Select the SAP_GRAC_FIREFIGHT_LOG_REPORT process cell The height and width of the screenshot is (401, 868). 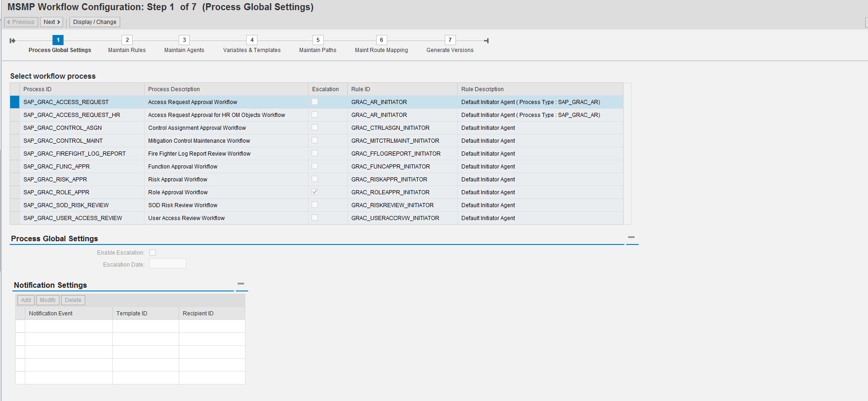[x=82, y=154]
